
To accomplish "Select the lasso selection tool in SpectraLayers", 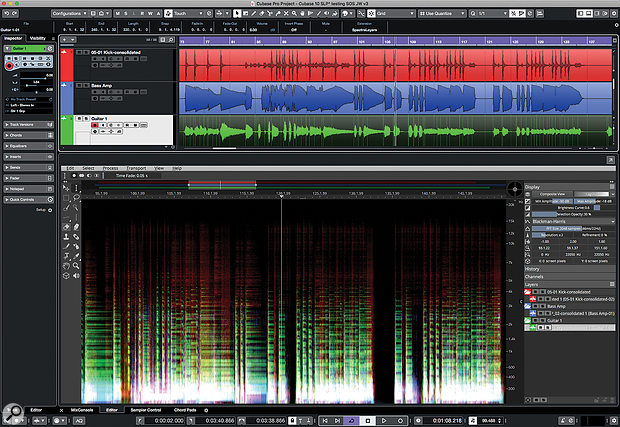I will (x=76, y=198).
